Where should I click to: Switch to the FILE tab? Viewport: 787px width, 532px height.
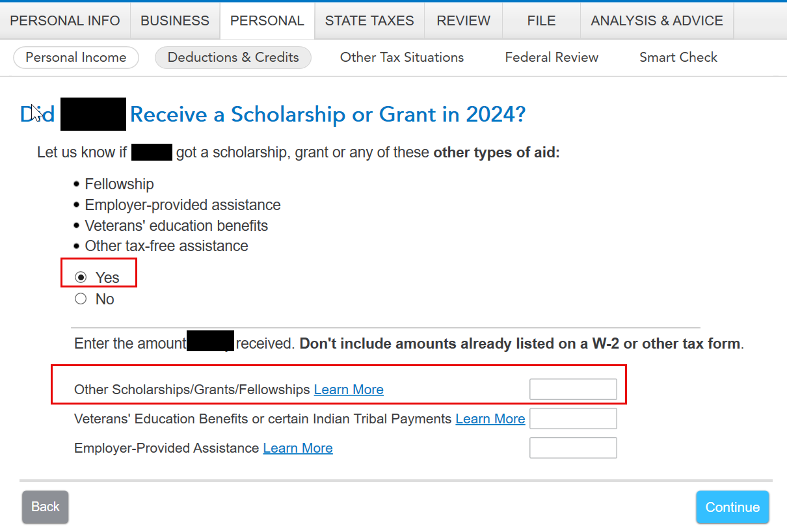click(x=541, y=21)
